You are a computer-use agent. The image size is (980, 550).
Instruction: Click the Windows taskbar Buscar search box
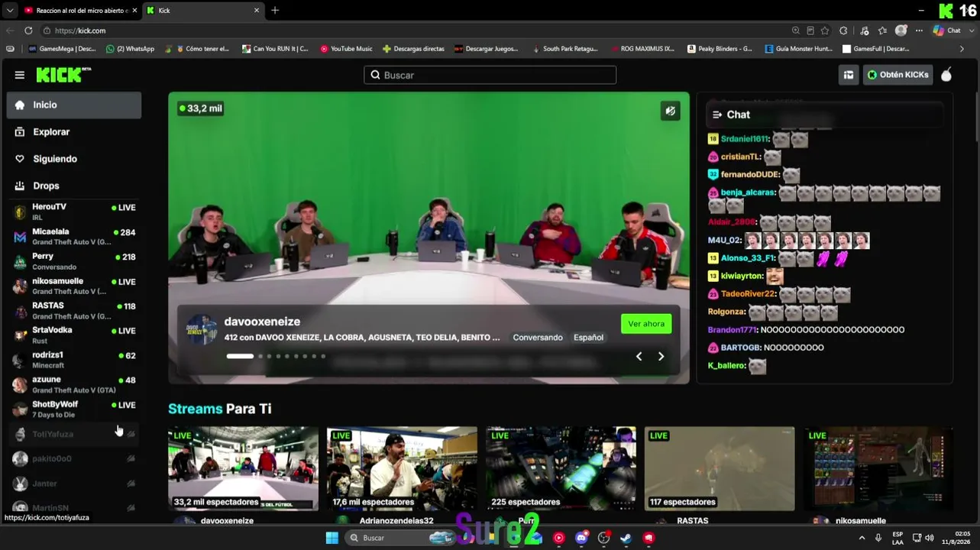pos(402,538)
